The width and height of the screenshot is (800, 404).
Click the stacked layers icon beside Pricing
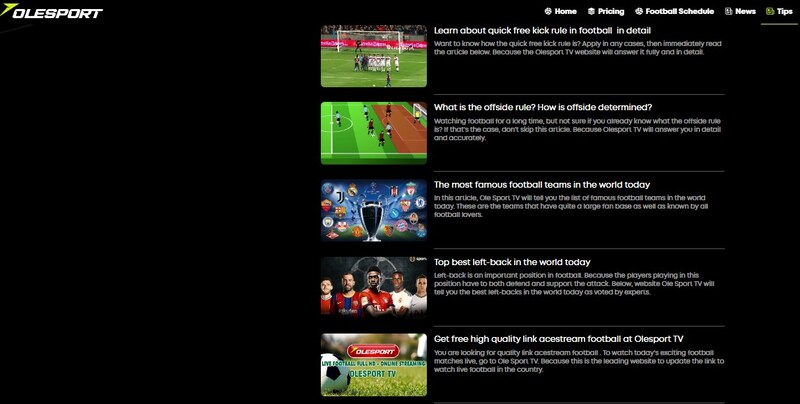point(591,12)
